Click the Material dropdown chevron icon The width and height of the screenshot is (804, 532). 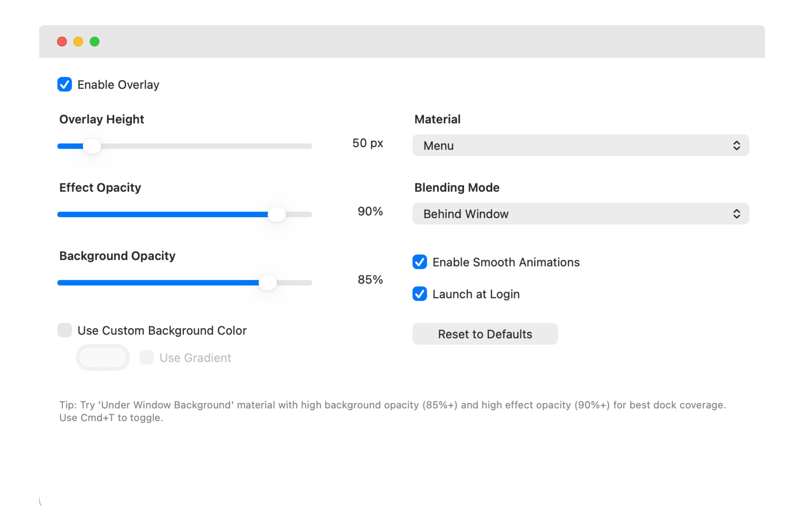[737, 145]
